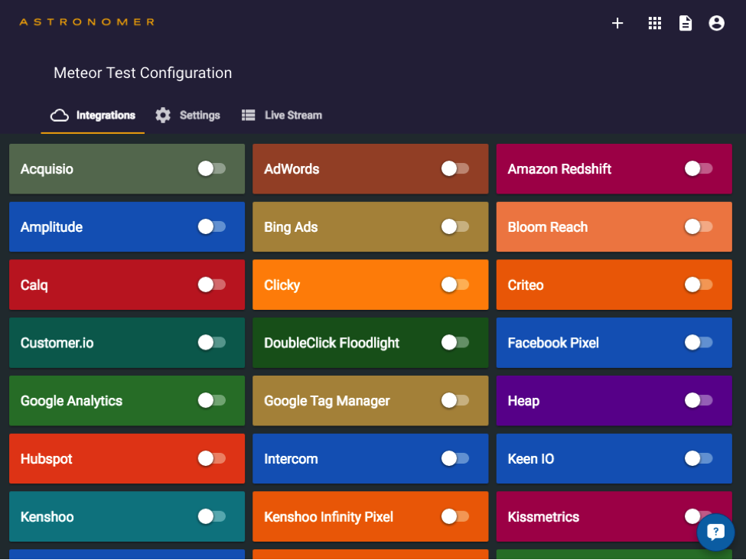
Task: Open the Keen IO card label
Action: (530, 459)
